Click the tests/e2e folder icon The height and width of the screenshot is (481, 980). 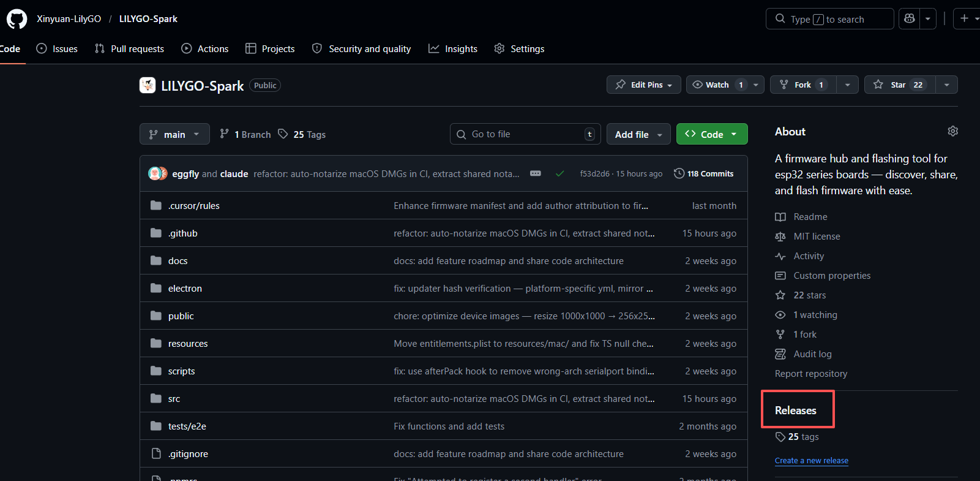tap(156, 426)
